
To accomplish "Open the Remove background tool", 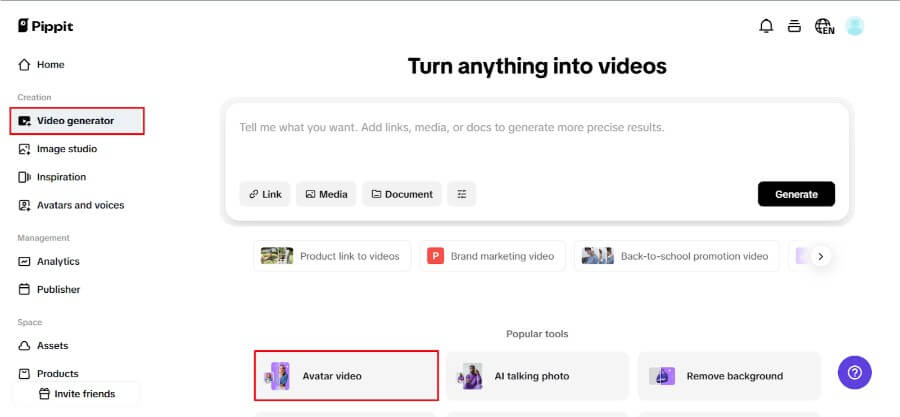I will [x=729, y=376].
